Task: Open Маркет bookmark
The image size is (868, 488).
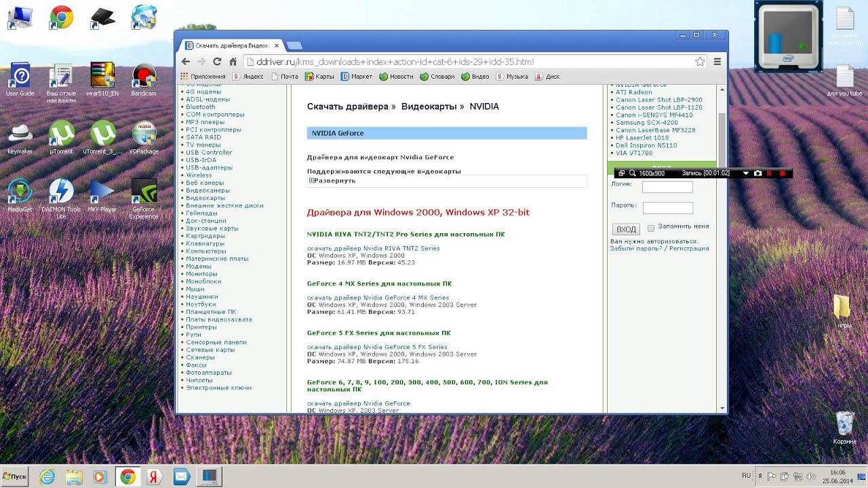Action: (x=357, y=77)
